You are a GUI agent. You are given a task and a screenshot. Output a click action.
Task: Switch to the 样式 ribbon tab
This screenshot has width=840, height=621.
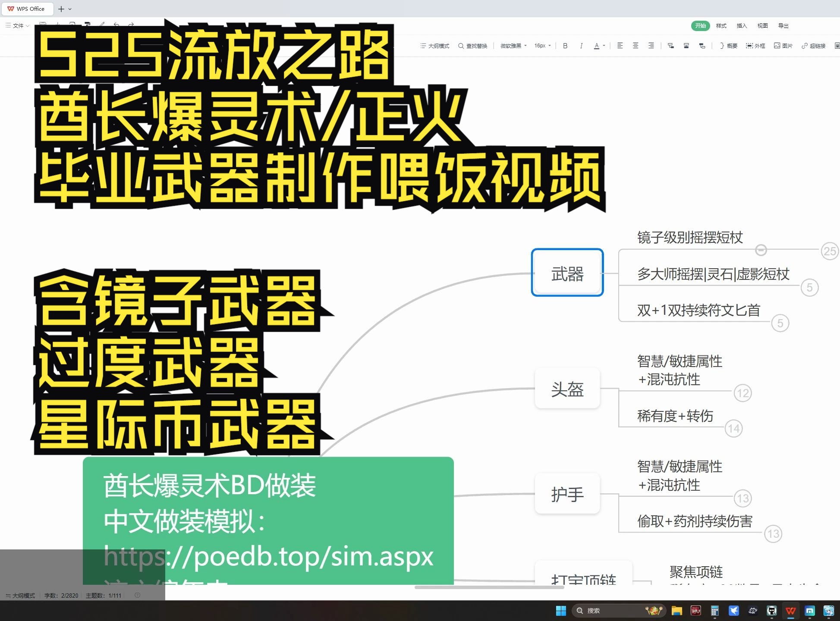721,26
